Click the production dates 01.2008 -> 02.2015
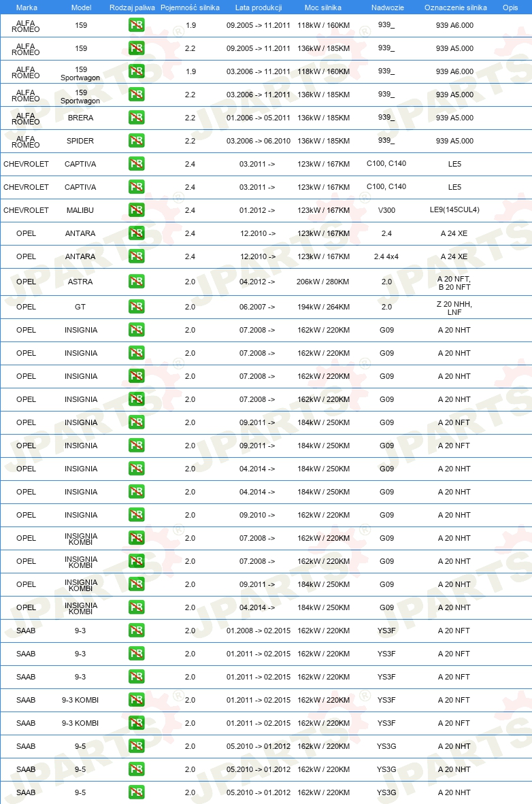The height and width of the screenshot is (804, 532). [x=259, y=631]
